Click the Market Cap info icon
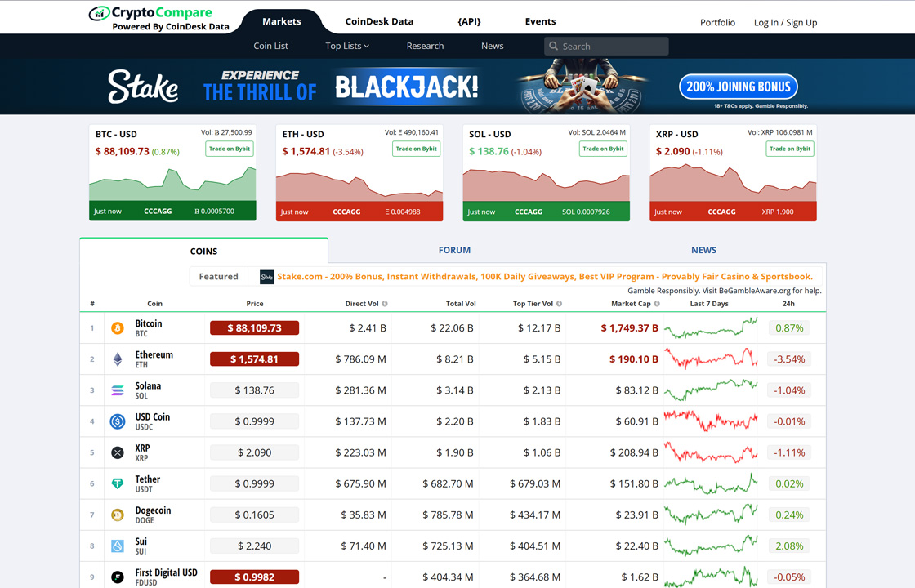Viewport: 915px width, 588px height. click(x=657, y=304)
